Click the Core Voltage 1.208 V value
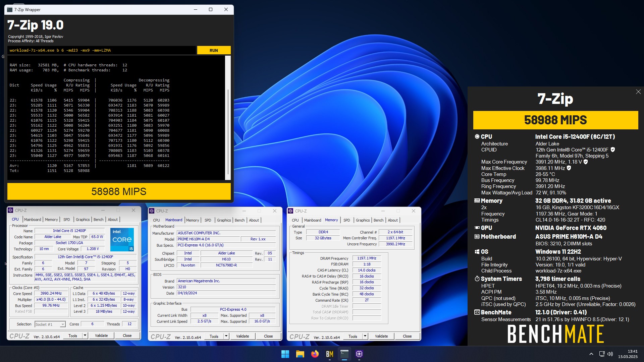 coord(93,249)
